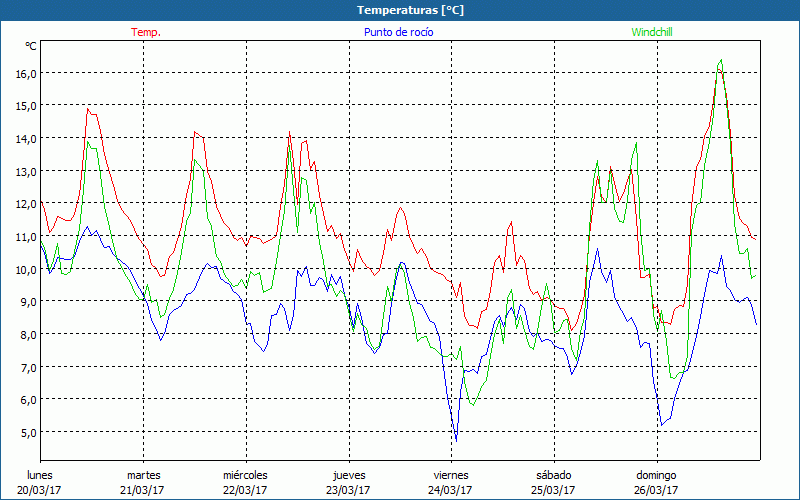Click the sábado day label
The image size is (800, 500).
tap(553, 475)
